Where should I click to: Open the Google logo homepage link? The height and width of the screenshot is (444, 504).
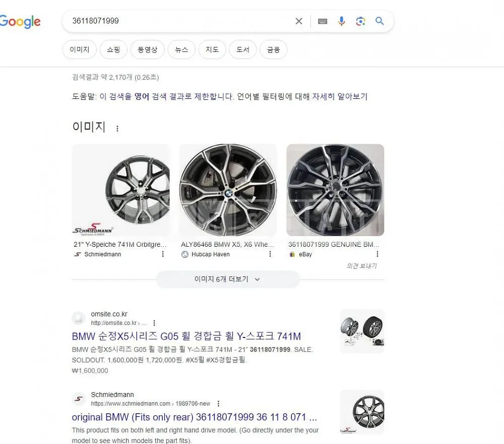[x=20, y=22]
